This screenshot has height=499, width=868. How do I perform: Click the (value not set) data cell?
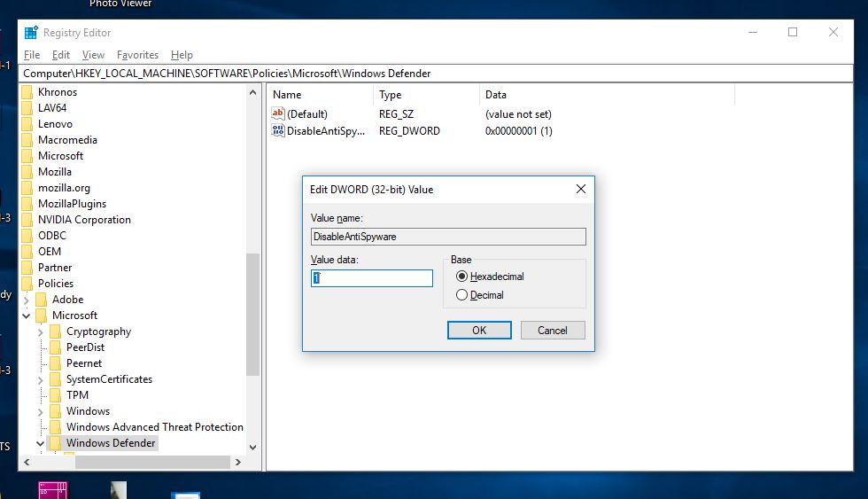coord(518,114)
